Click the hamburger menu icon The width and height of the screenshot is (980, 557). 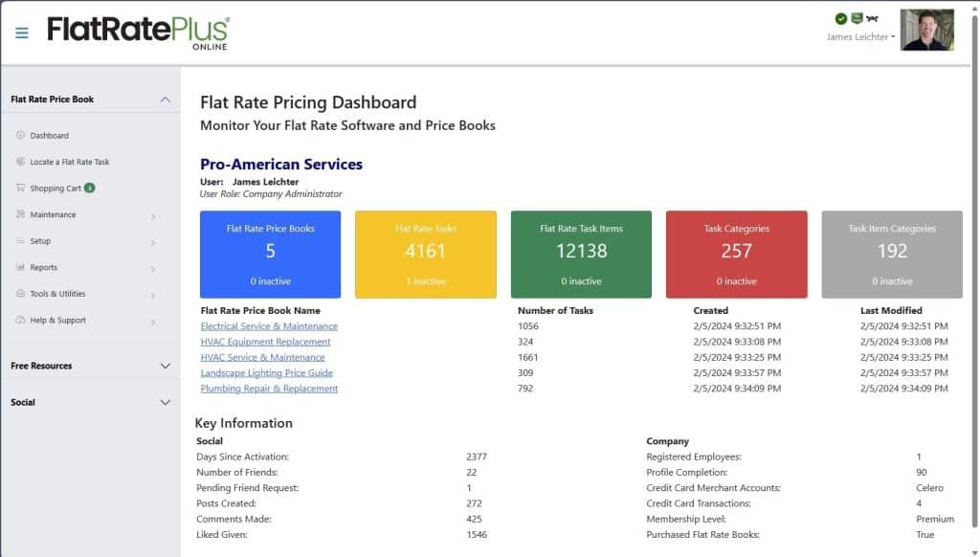point(21,31)
